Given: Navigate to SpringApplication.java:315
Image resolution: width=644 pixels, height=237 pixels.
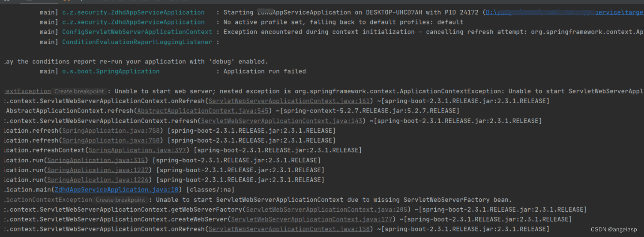Looking at the screenshot, I should point(96,160).
